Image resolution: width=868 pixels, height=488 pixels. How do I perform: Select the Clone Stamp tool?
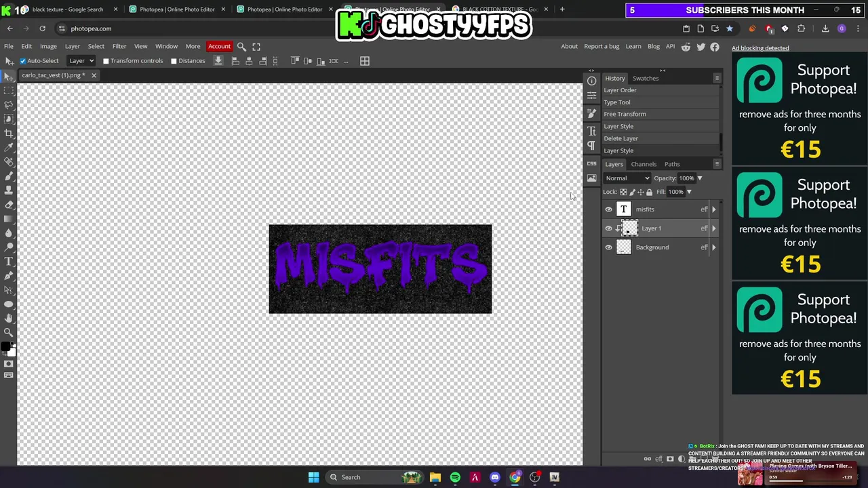[9, 190]
